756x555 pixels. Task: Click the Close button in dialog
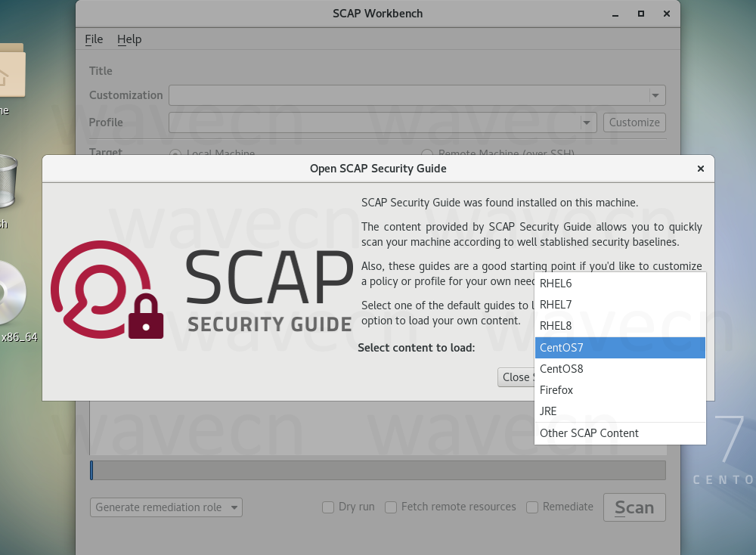pyautogui.click(x=516, y=377)
